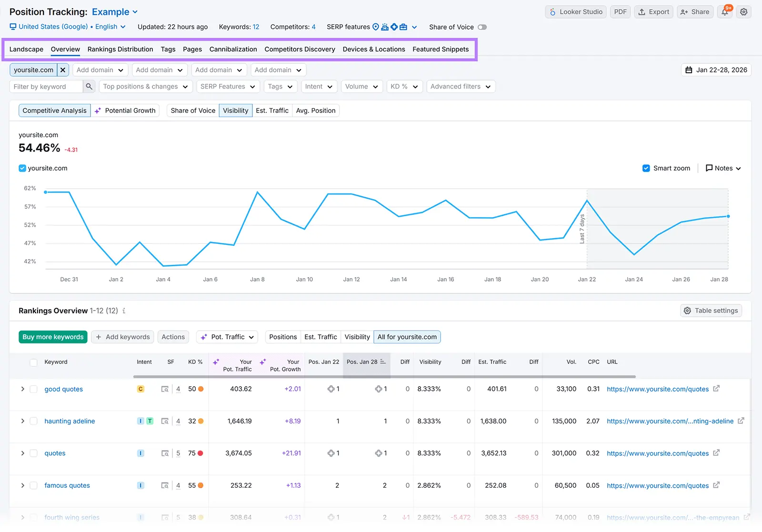Click the keyword filter search magnifier
This screenshot has width=762, height=532.
point(89,86)
